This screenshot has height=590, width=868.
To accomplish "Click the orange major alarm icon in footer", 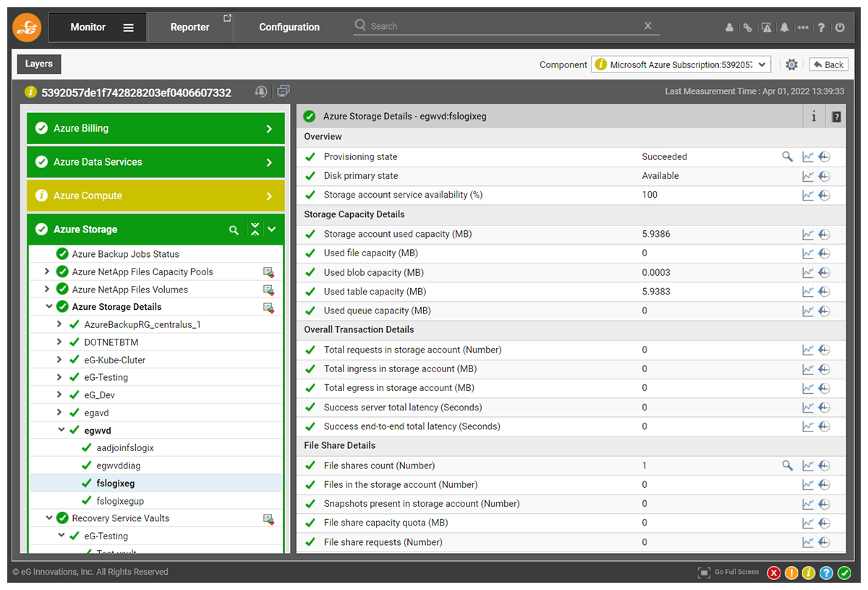I will tap(791, 573).
